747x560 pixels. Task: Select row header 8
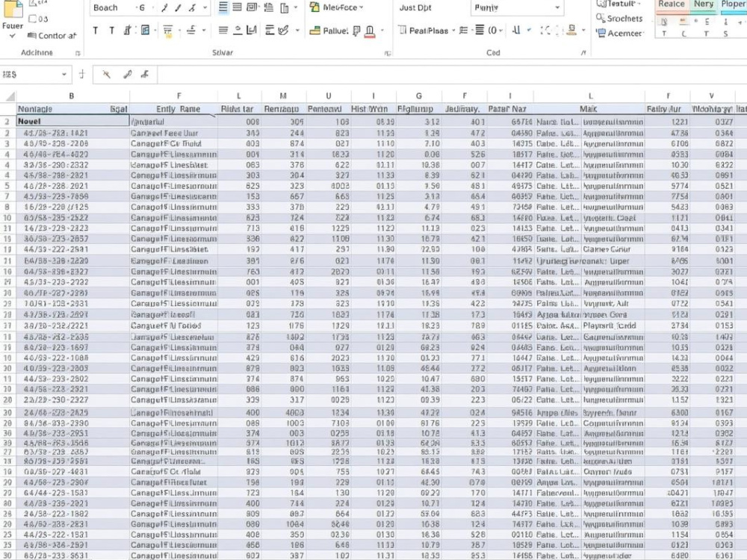pyautogui.click(x=7, y=207)
